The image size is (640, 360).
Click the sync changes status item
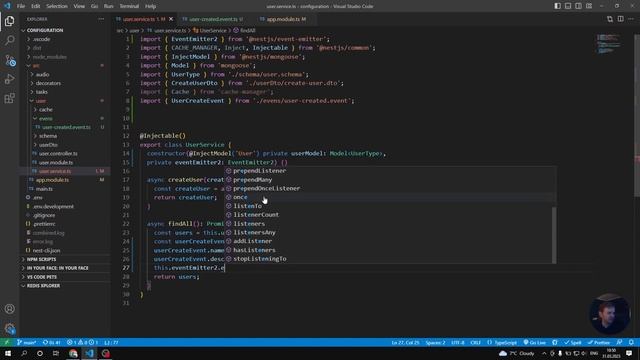coord(52,342)
